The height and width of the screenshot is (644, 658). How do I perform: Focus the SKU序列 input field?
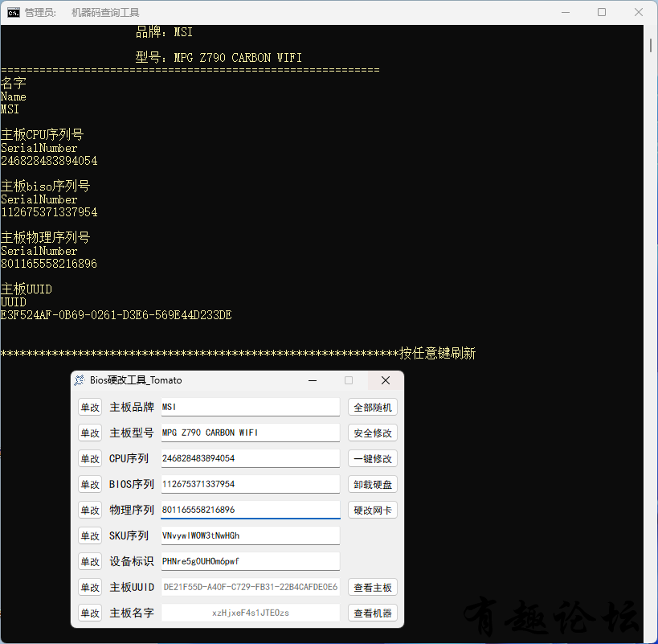pyautogui.click(x=251, y=535)
